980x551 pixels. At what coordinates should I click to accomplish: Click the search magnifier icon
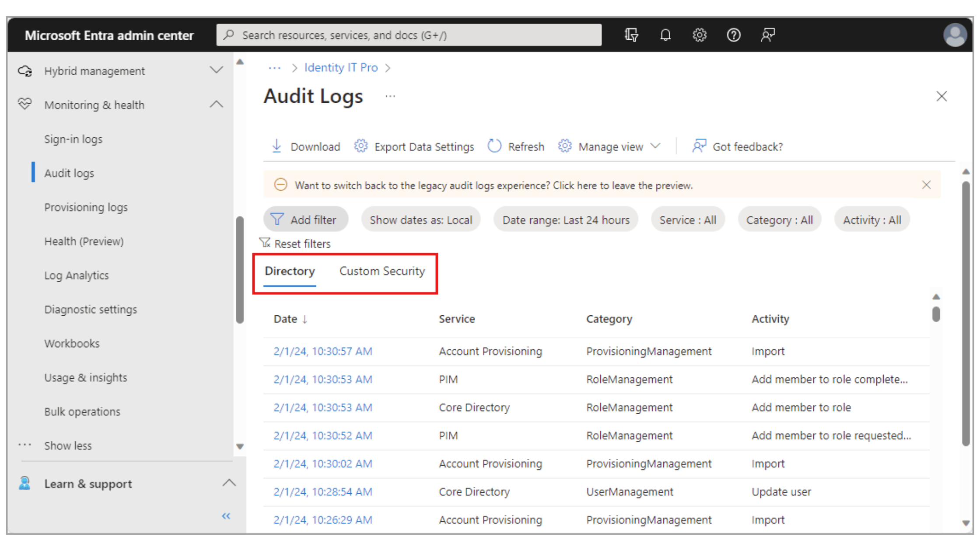click(229, 35)
